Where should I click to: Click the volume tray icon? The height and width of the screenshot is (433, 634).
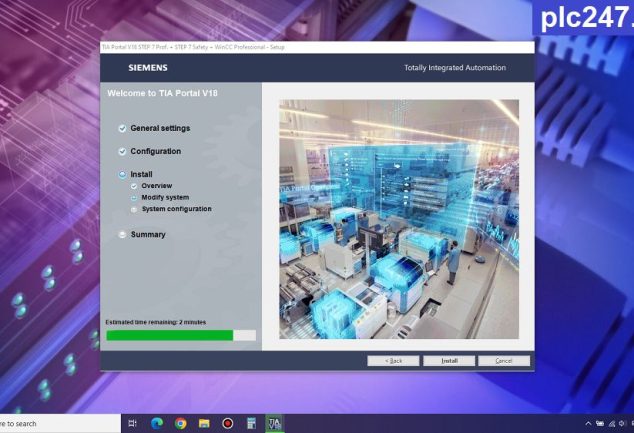coord(622,424)
